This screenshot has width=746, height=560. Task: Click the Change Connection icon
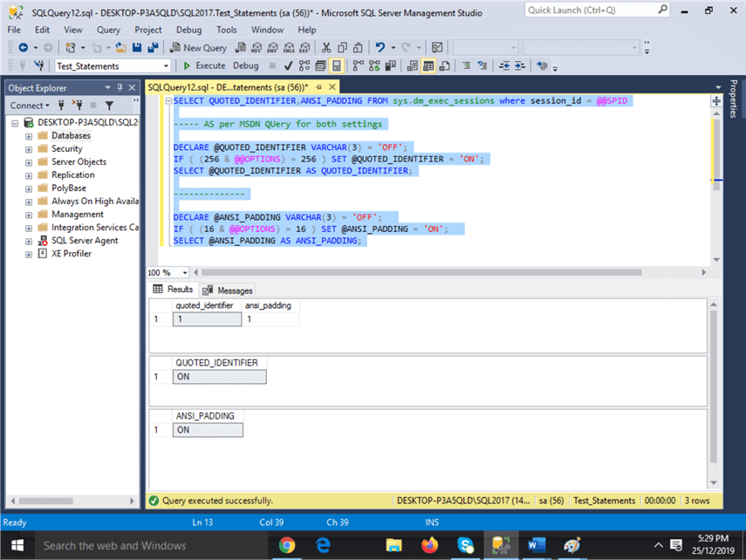pos(39,65)
